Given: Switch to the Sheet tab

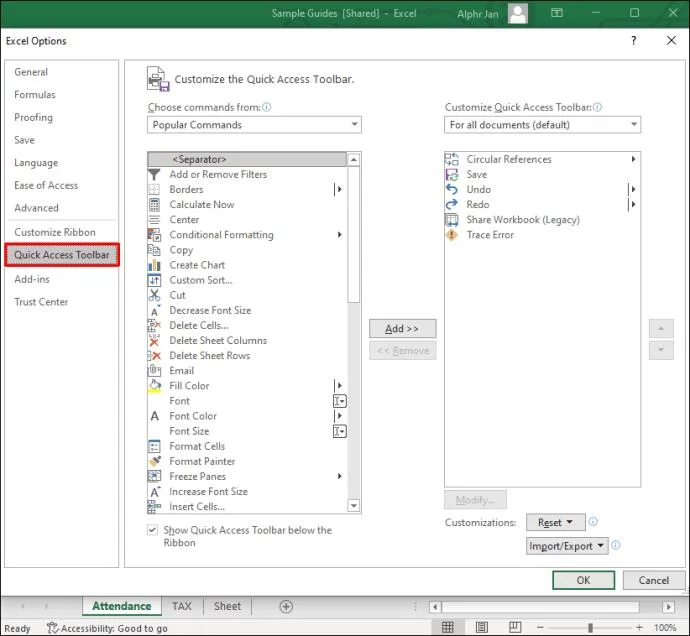Looking at the screenshot, I should click(x=228, y=607).
